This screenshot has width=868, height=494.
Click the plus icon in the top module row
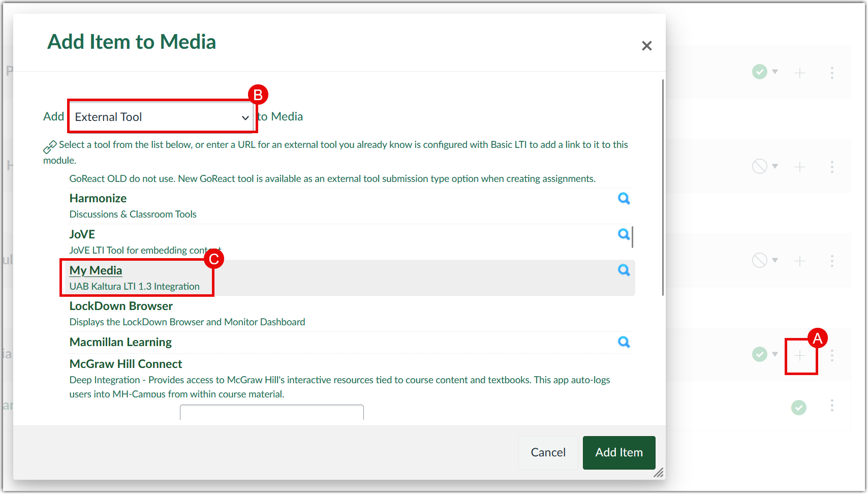800,73
